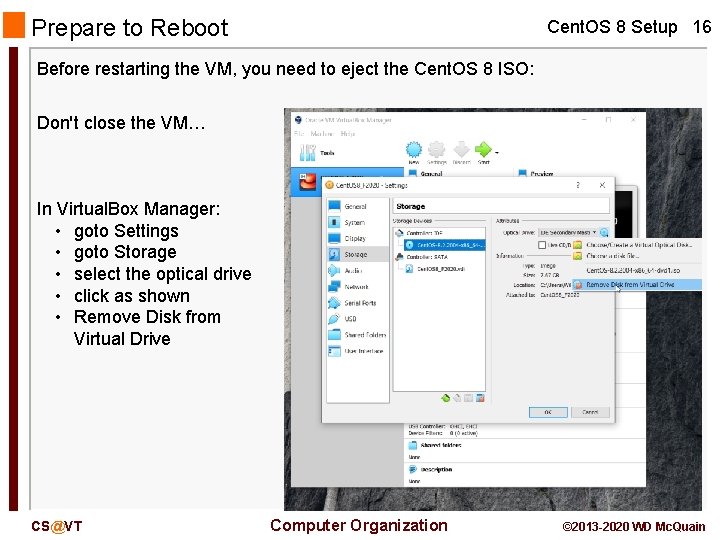Close the CentOS8_F2020 Settings dialog
This screenshot has height=540, width=720.
[602, 185]
